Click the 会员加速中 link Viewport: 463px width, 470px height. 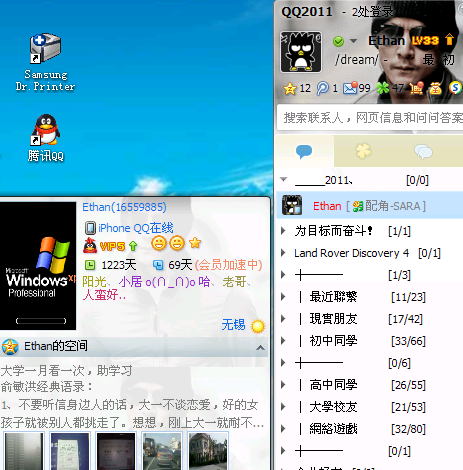229,265
